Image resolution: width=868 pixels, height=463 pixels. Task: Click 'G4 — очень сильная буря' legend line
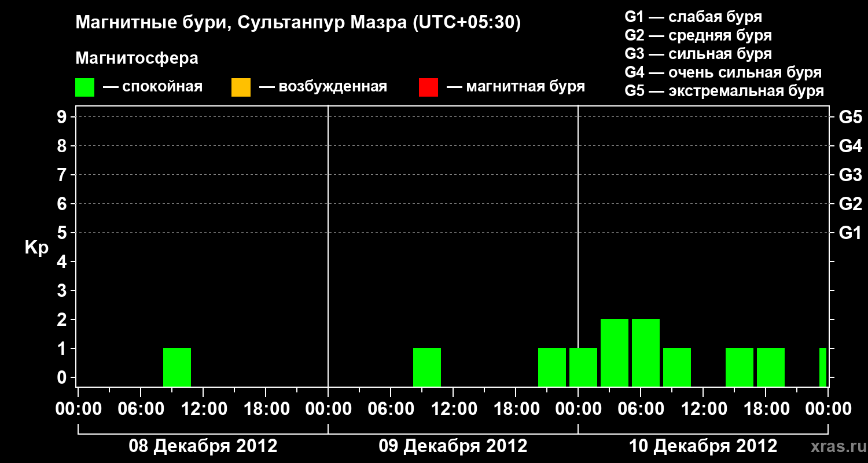point(723,72)
